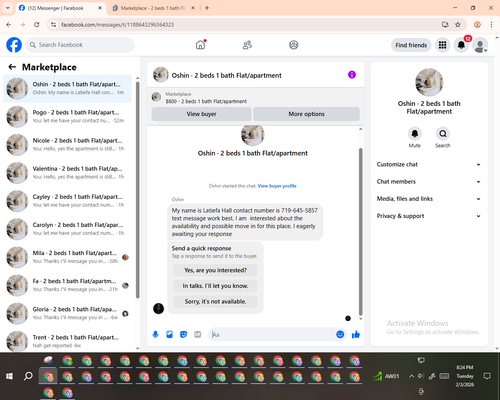Choose a GIF icon in the composer

point(198,334)
